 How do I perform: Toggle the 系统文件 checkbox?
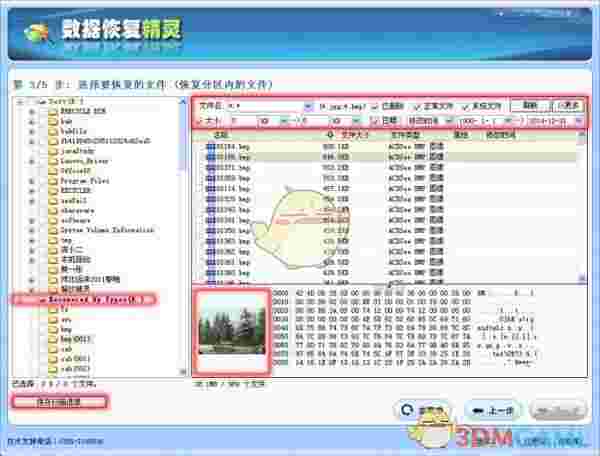465,107
